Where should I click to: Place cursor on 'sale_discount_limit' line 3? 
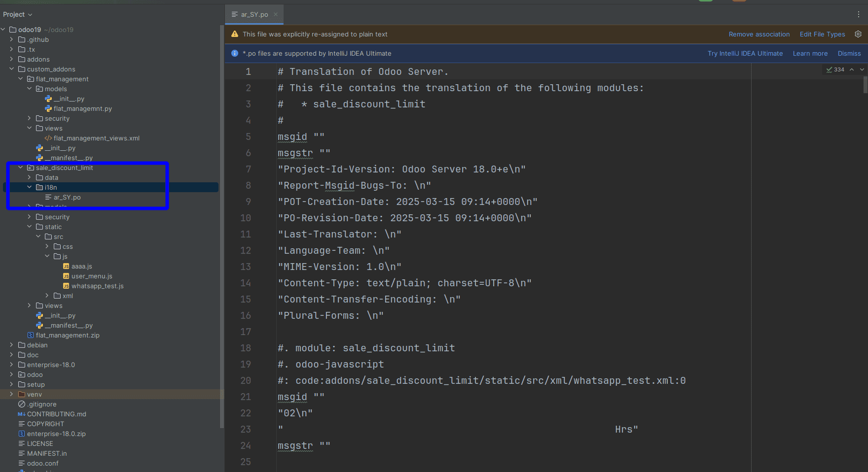point(369,104)
